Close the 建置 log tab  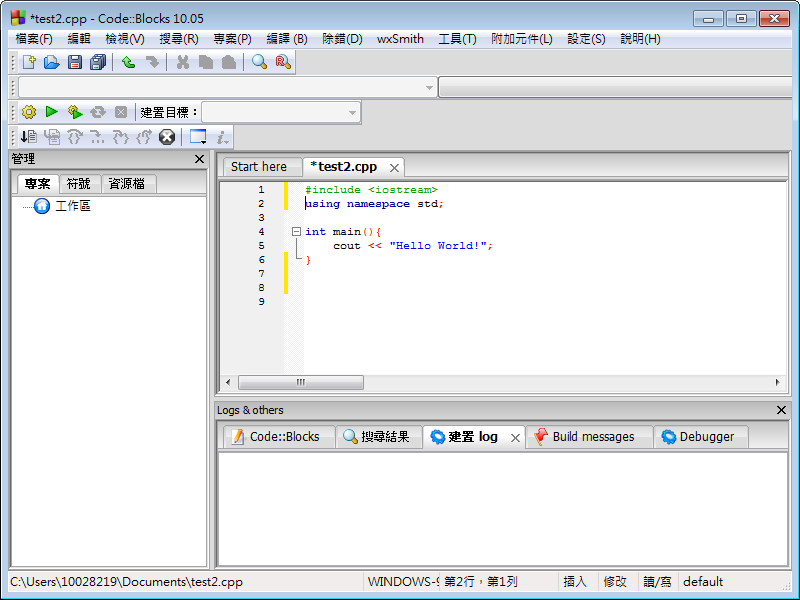click(515, 438)
